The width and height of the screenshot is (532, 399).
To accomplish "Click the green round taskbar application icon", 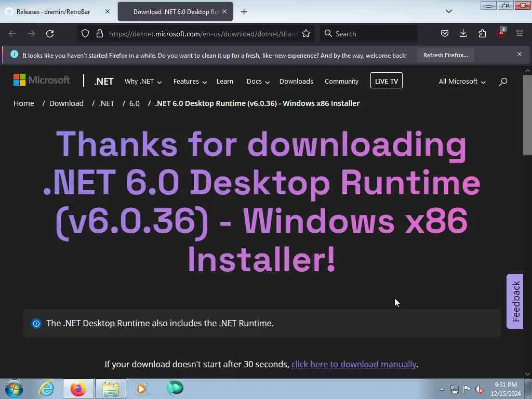I will (x=175, y=388).
